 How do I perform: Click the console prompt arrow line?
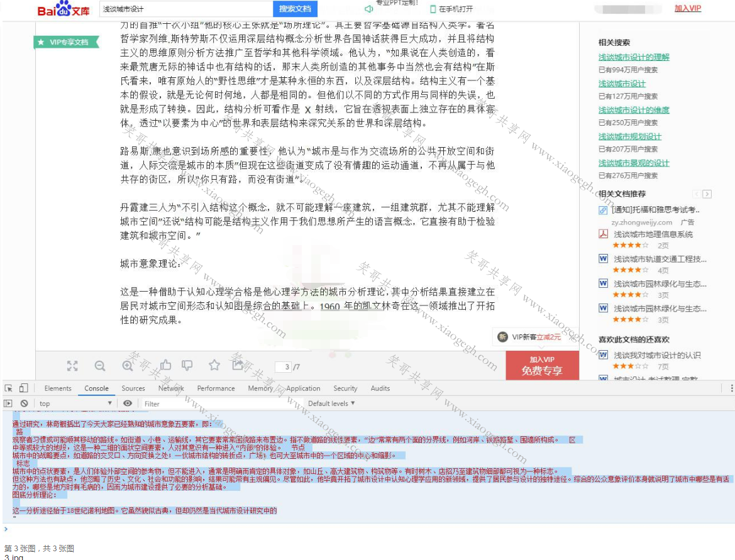coord(367,530)
